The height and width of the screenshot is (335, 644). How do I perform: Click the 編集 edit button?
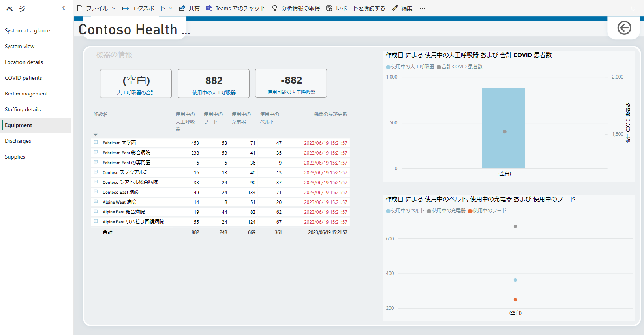point(402,8)
